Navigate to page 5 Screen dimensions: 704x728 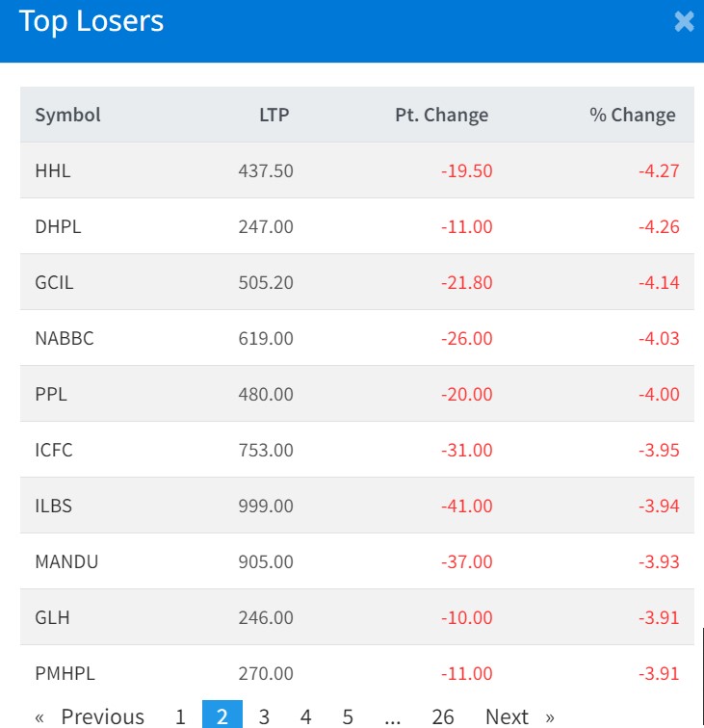coord(348,716)
